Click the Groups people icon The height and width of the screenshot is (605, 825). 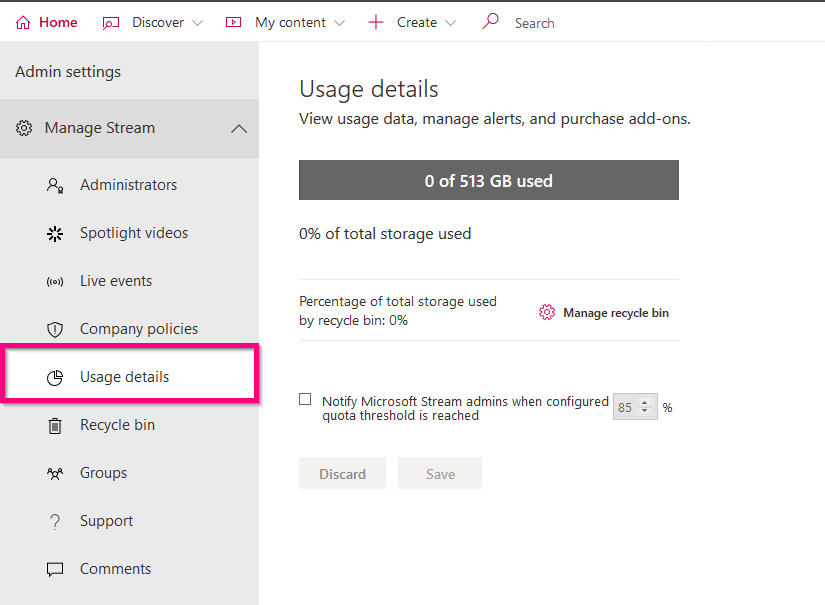(x=55, y=474)
